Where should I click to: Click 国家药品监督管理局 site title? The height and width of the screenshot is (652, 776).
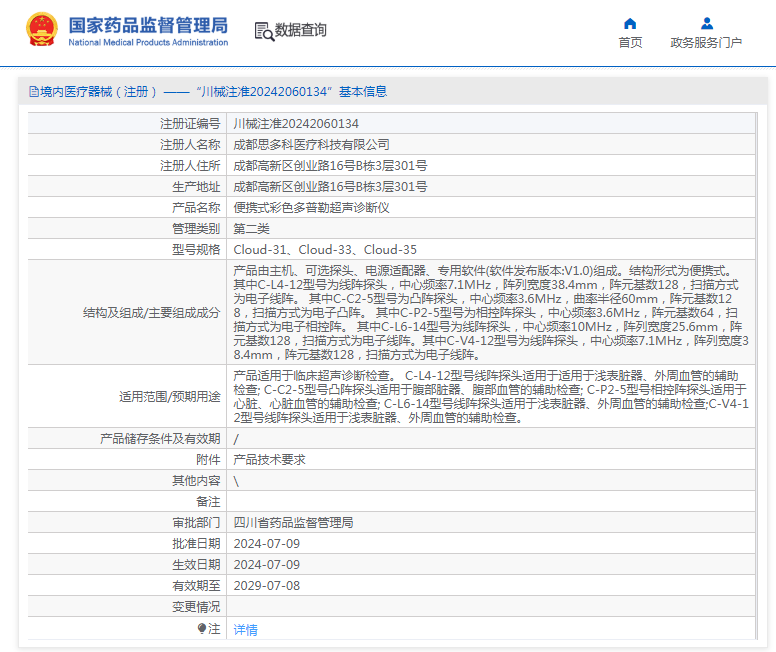point(148,25)
